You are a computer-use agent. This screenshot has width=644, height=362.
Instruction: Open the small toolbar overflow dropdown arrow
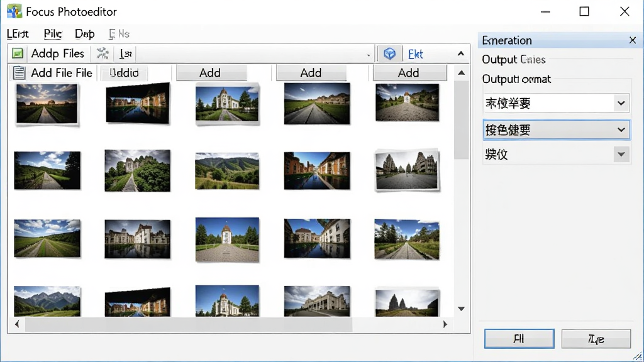point(369,55)
